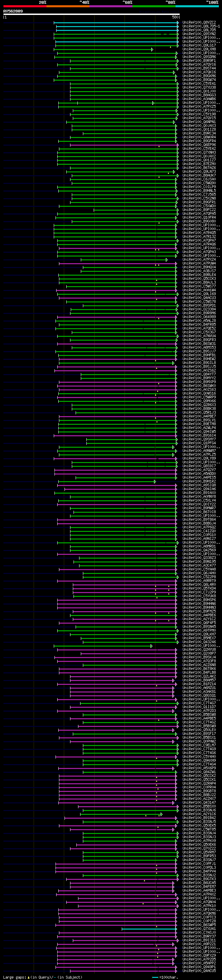Click label UniRef100_Q7XU41
This screenshot has width=222, height=980.
[199, 929]
